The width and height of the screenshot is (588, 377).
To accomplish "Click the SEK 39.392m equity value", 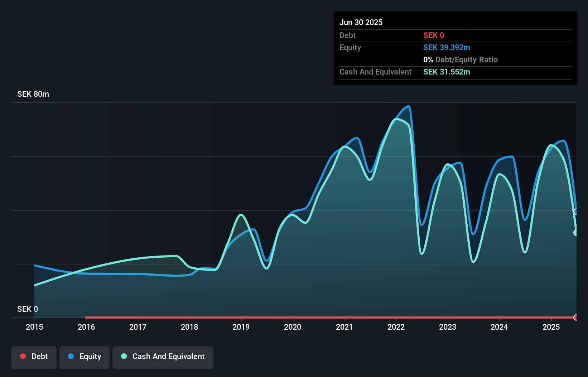I will click(x=447, y=47).
